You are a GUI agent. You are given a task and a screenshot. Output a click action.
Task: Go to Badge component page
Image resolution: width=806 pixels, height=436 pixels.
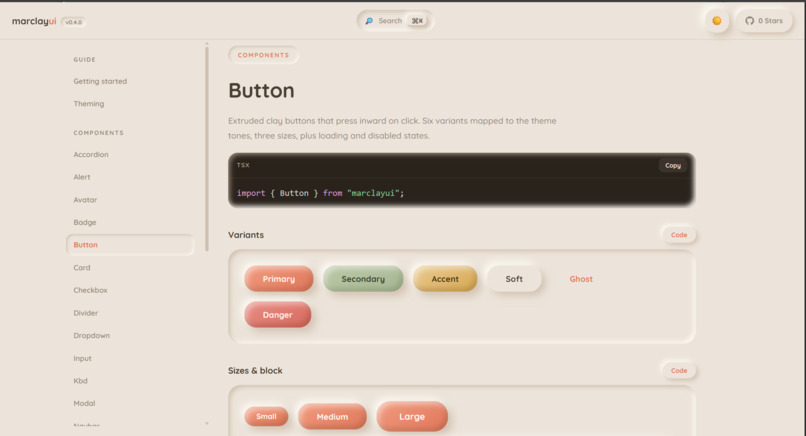(85, 222)
